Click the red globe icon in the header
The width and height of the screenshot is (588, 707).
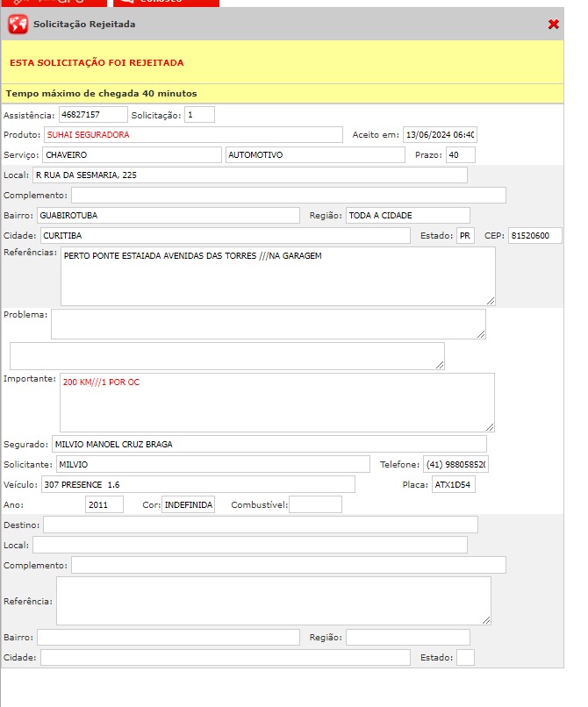pyautogui.click(x=18, y=25)
